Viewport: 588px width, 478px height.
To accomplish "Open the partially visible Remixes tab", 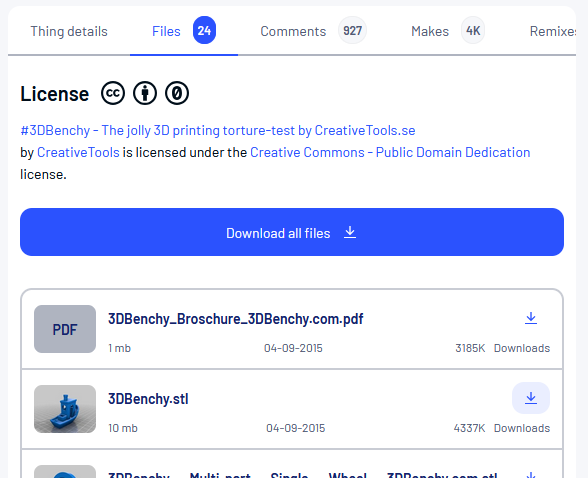I will tap(552, 31).
